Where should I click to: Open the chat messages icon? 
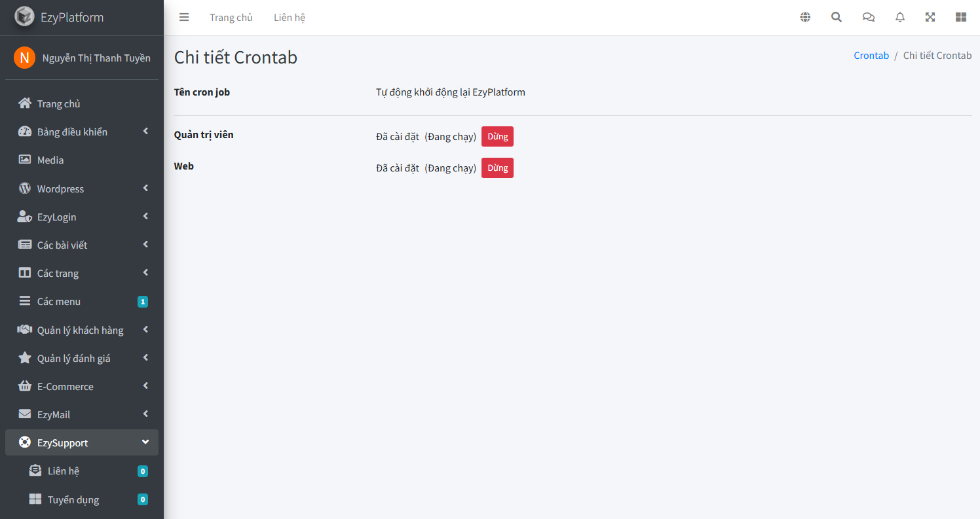coord(869,18)
